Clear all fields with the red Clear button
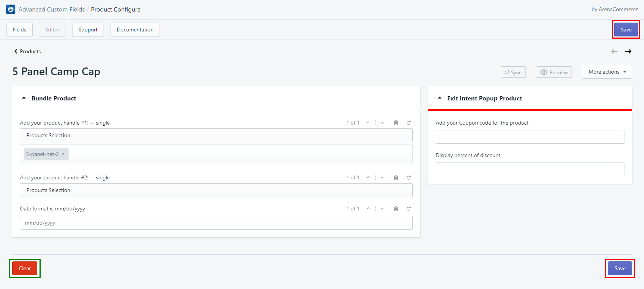The image size is (644, 289). click(25, 268)
